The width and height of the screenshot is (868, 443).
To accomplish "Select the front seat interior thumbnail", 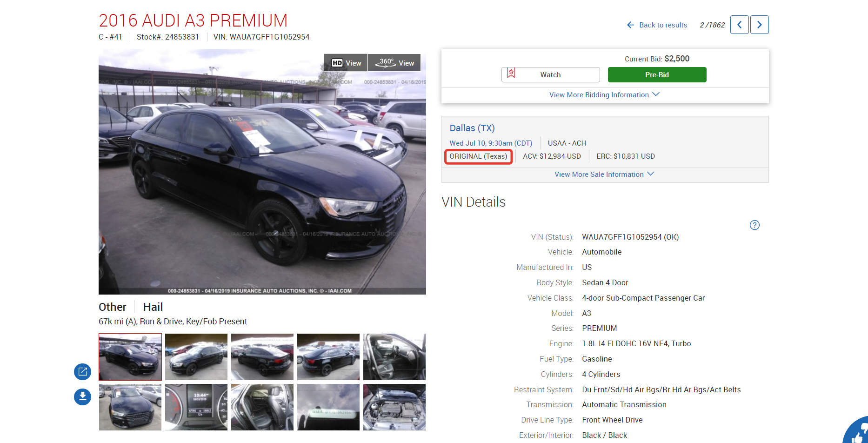I will click(x=394, y=357).
